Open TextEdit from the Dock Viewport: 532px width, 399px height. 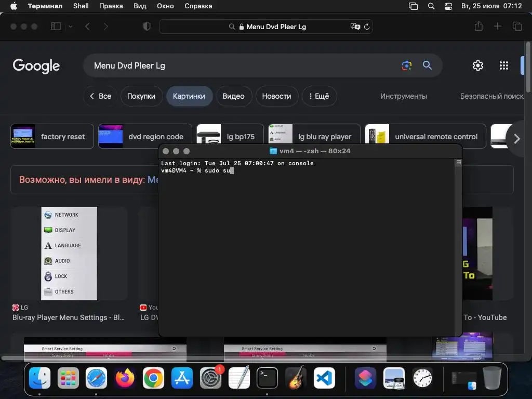(239, 378)
